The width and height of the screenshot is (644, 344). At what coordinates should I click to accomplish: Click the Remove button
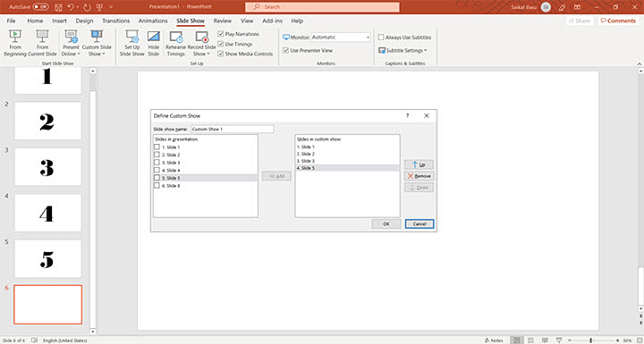419,176
